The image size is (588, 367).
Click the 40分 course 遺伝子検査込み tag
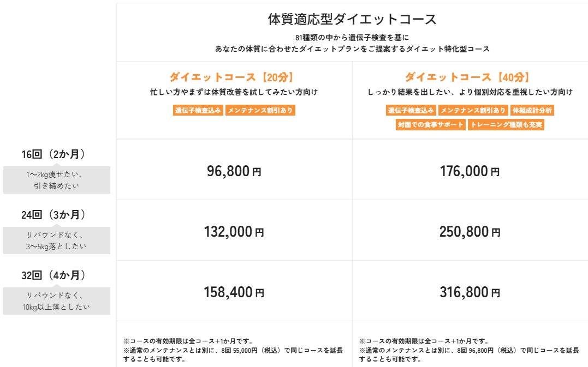[x=411, y=110]
